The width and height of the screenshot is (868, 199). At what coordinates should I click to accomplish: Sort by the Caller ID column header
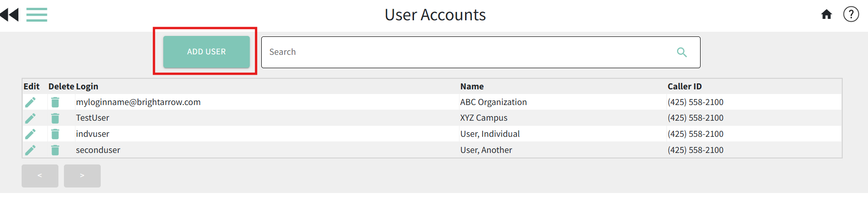click(x=684, y=87)
